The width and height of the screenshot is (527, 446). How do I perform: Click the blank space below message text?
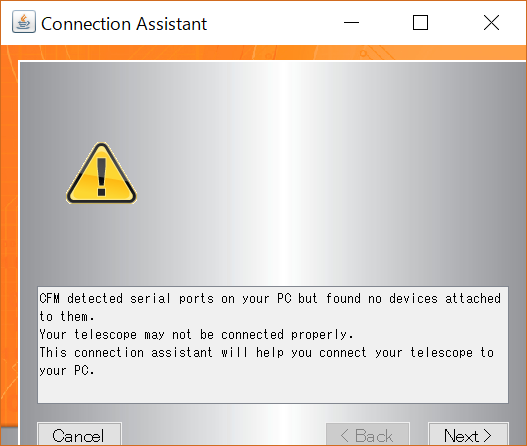click(273, 391)
